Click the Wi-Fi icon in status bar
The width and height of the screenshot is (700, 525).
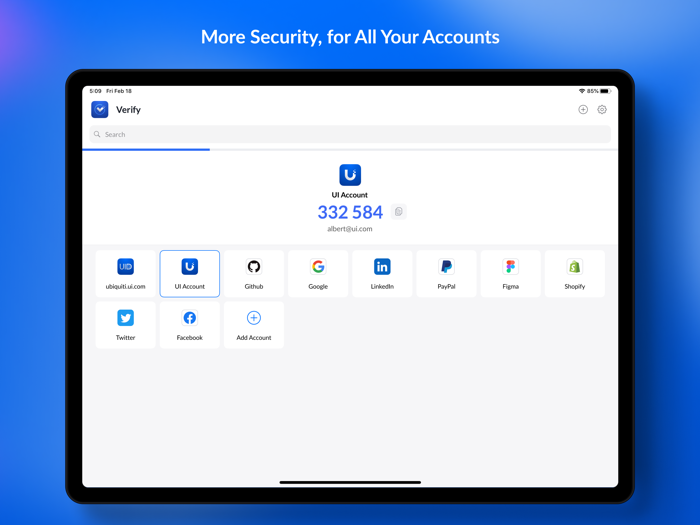[x=582, y=91]
